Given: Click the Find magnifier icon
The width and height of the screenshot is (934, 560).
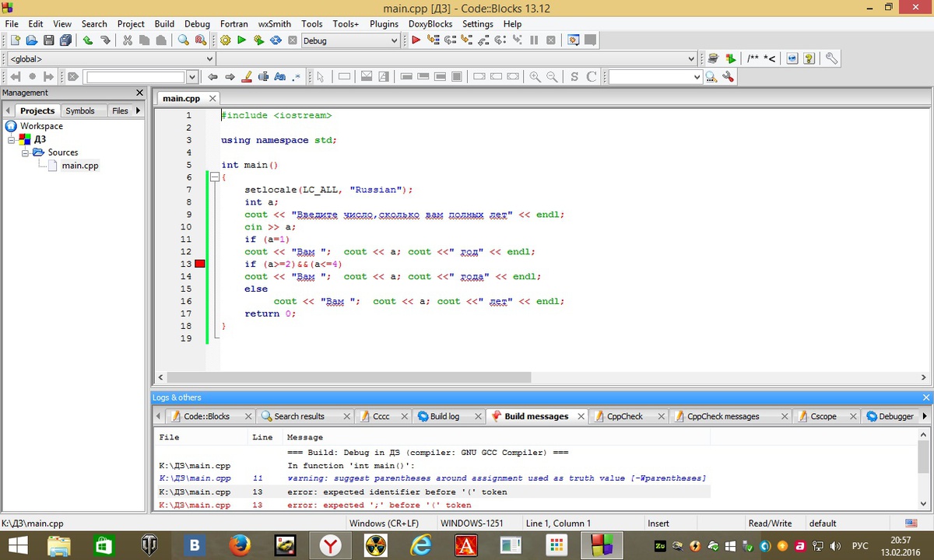Looking at the screenshot, I should (x=184, y=40).
